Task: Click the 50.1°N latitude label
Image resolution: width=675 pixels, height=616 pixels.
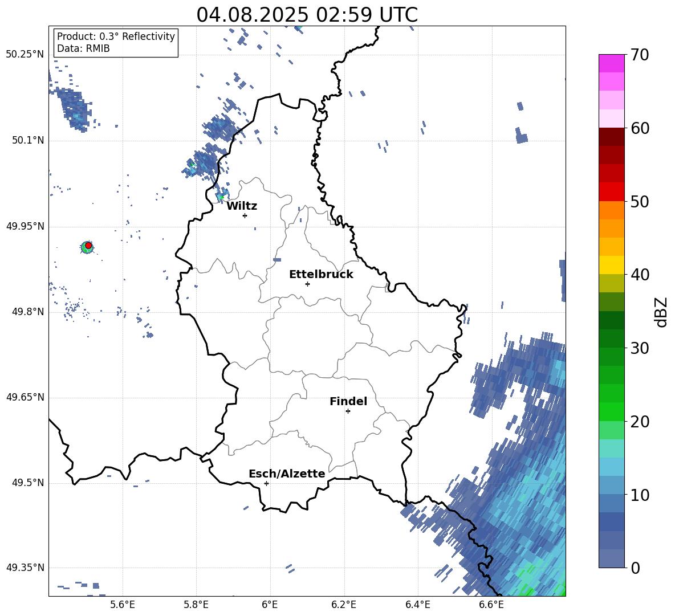Action: point(28,140)
